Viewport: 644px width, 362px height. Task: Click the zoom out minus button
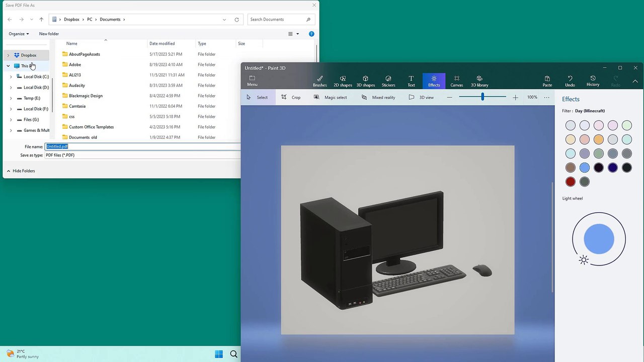[x=450, y=97]
